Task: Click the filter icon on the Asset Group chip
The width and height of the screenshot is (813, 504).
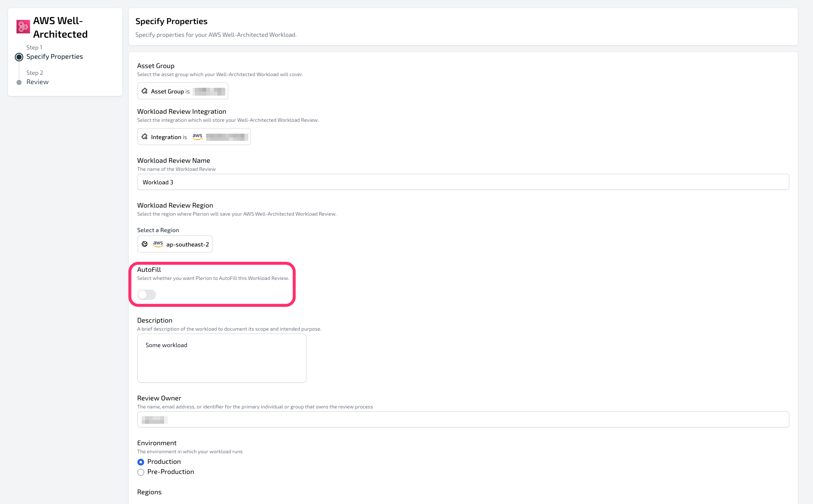Action: point(145,91)
